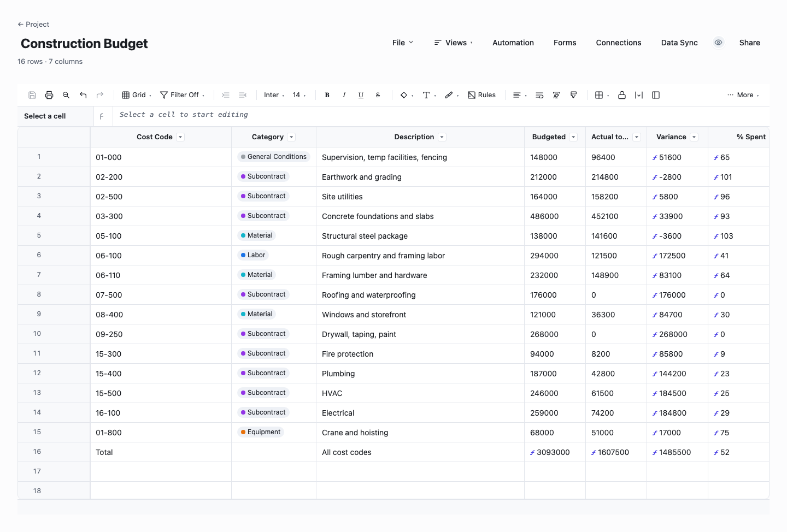Select the 'Structural steel package' cell
787x532 pixels.
420,236
